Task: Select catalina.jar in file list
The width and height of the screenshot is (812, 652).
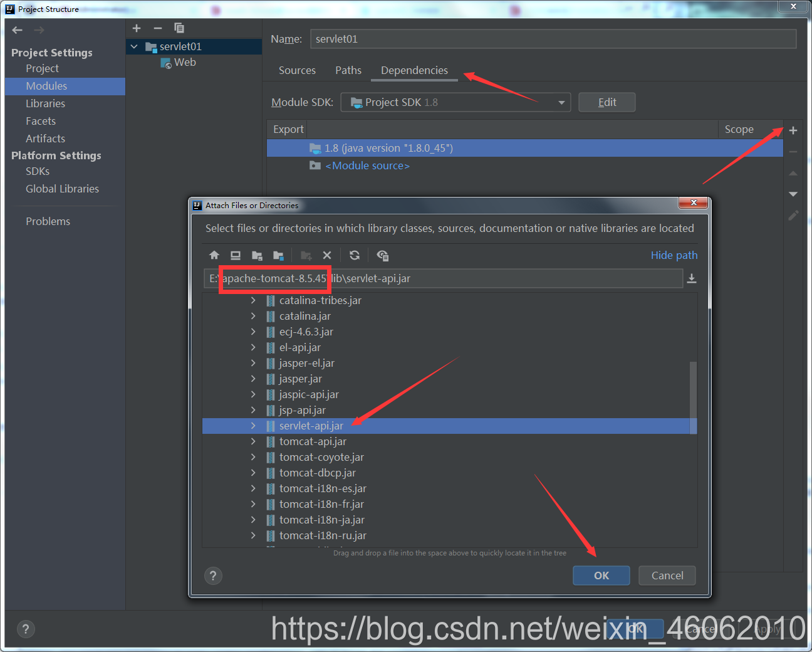Action: [304, 316]
